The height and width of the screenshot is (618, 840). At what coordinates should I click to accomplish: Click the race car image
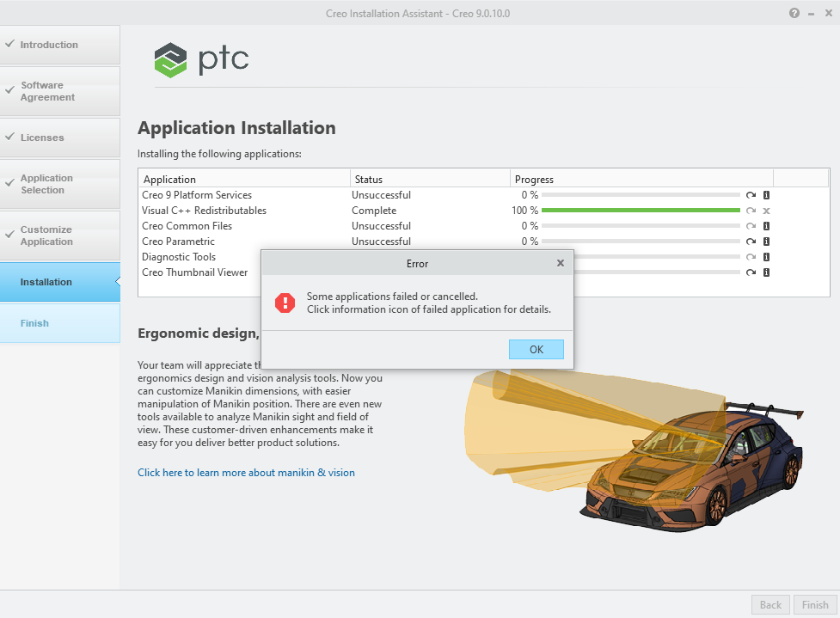coord(691,466)
